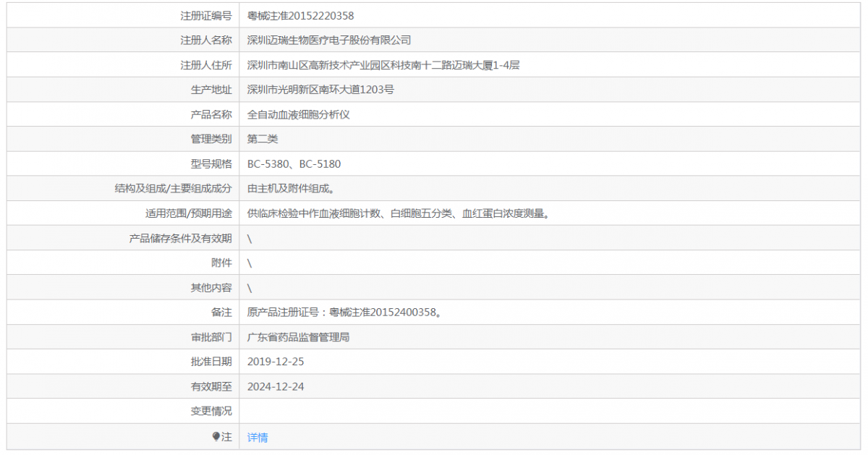Select the model value BC-5380、BC-5180
868x455 pixels.
pyautogui.click(x=294, y=164)
